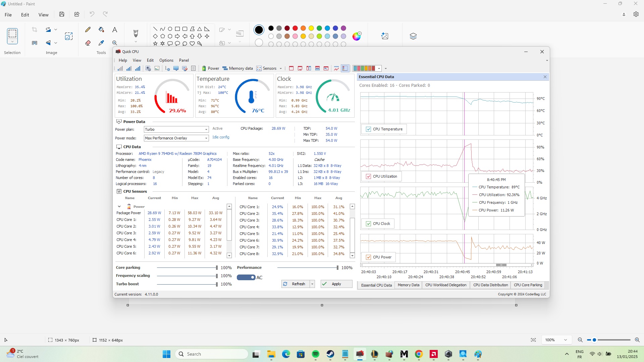Open Memory data from Quick CPU toolbar
The height and width of the screenshot is (362, 644).
[x=238, y=68]
